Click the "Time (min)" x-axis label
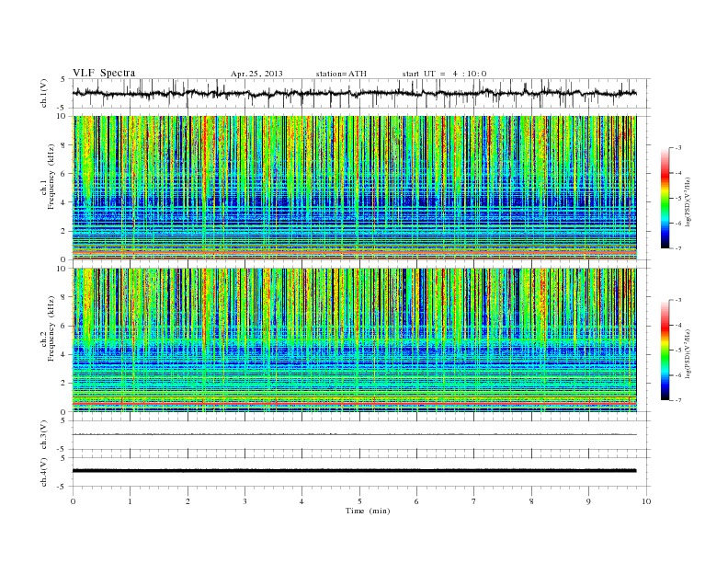The image size is (728, 563). pyautogui.click(x=368, y=511)
